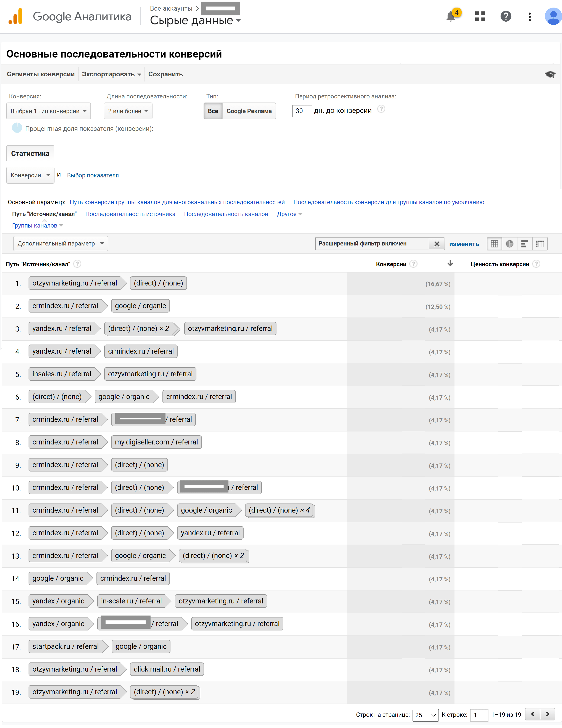The image size is (562, 728).
Task: Click the Выбор показателя link
Action: tap(93, 175)
